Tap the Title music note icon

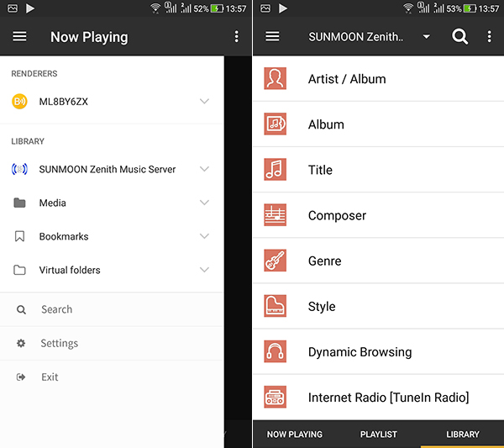pos(276,169)
